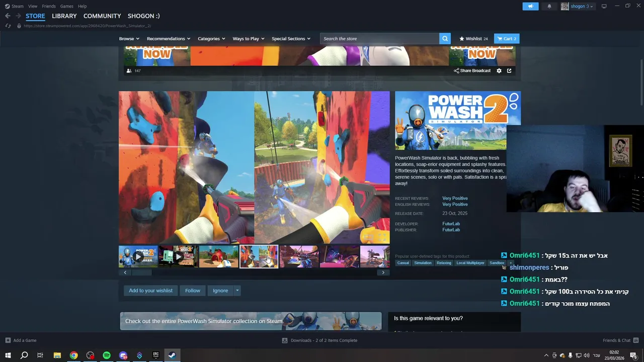Image resolution: width=644 pixels, height=362 pixels.
Task: Open Friends & Chat panel
Action: pyautogui.click(x=620, y=340)
